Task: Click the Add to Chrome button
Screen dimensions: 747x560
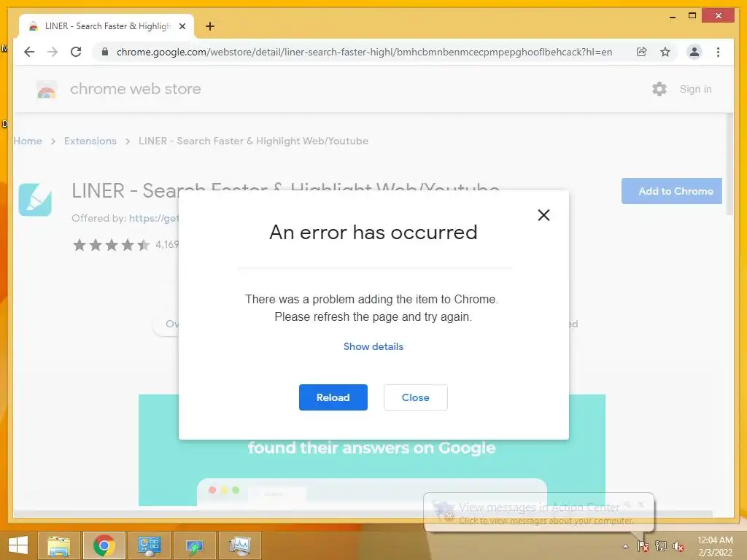Action: pyautogui.click(x=672, y=191)
